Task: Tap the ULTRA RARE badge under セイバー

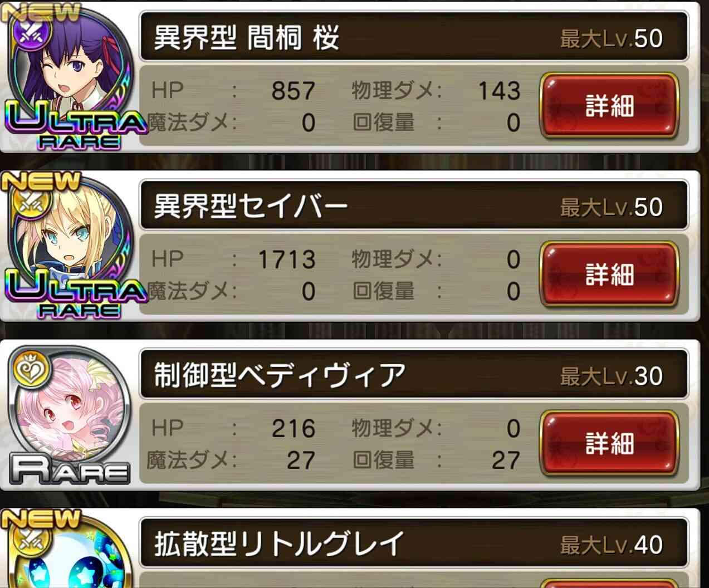Action: tap(78, 297)
